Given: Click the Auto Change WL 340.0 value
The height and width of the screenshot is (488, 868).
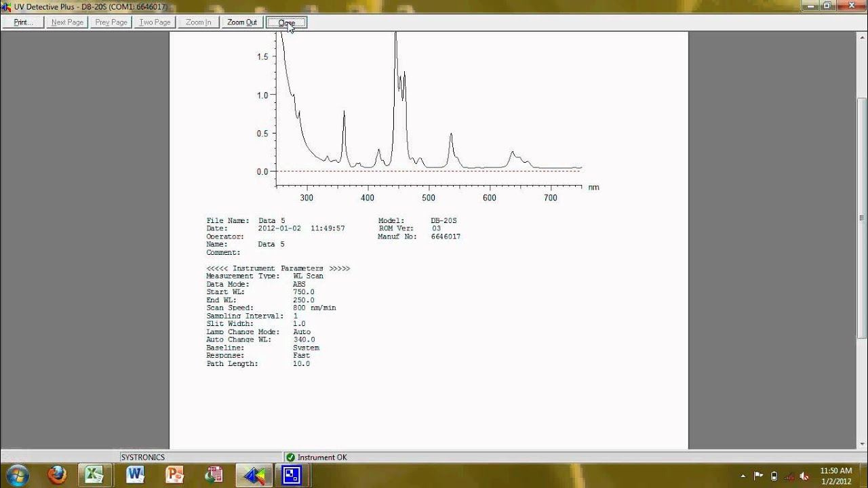Looking at the screenshot, I should (x=304, y=340).
